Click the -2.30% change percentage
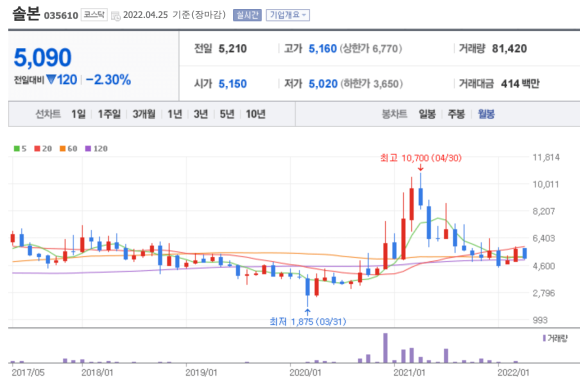The image size is (580, 388). 108,80
